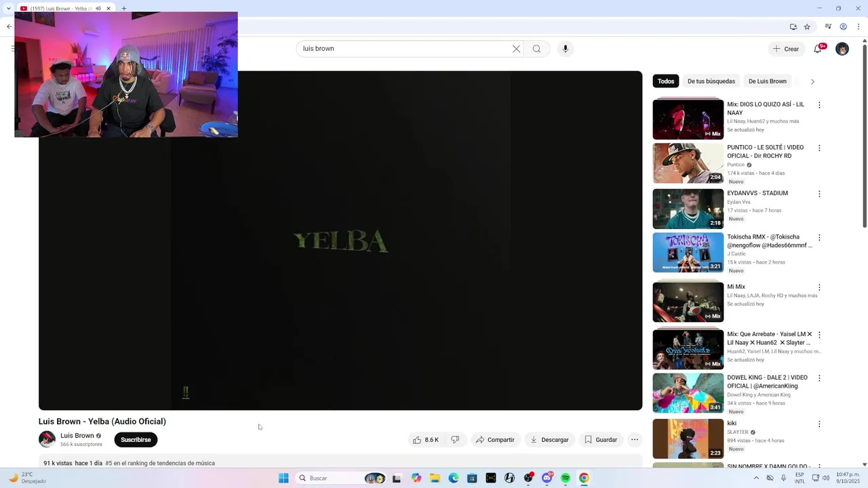This screenshot has width=868, height=488.
Task: Open Microsoft Store from the taskbar
Action: [472, 479]
